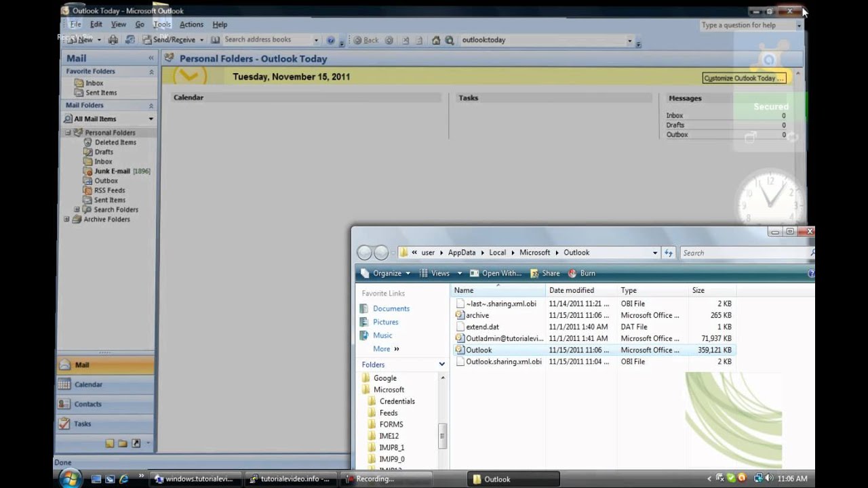Select the Outbox folder under Personal Folders
This screenshot has height=488, width=868.
[x=100, y=181]
